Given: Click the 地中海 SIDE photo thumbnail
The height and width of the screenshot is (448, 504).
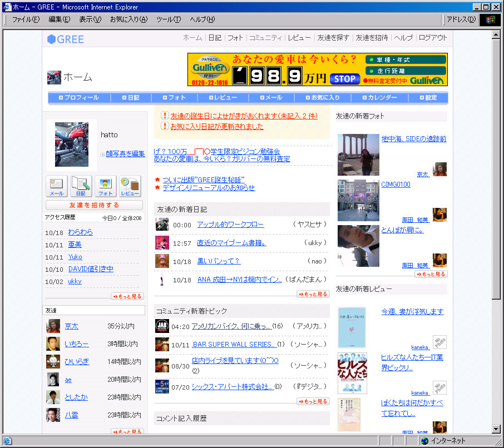Looking at the screenshot, I should (358, 155).
